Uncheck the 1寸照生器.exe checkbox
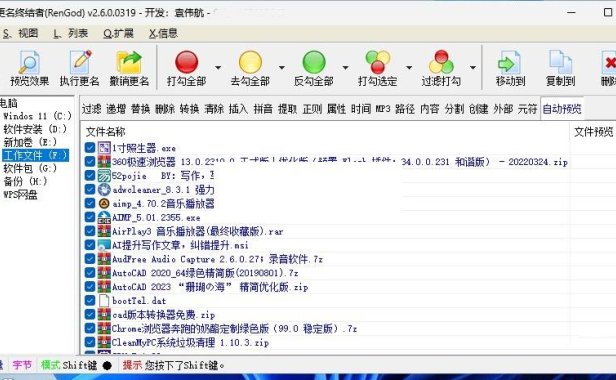Viewport: 616px width, 380px height. 90,148
